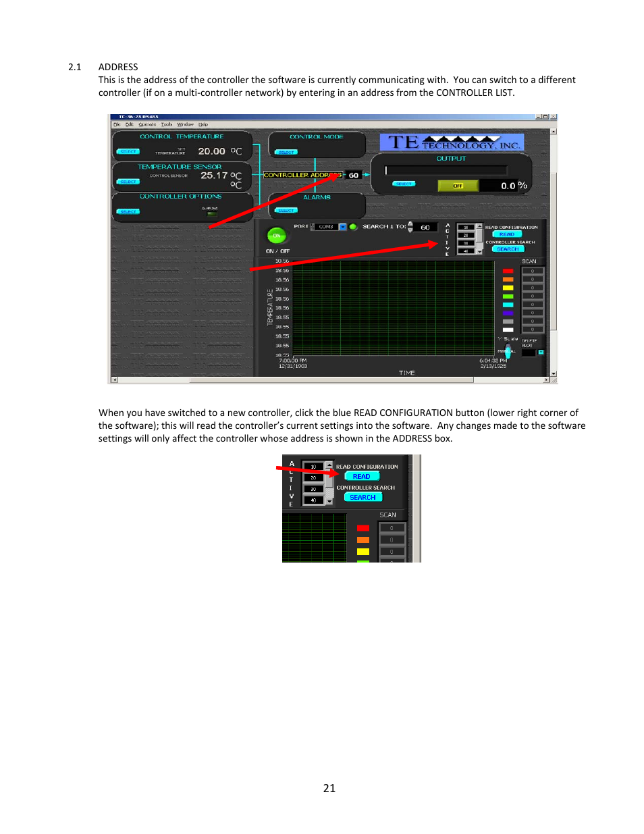This screenshot has height=834, width=644.
Task: Click the yellow swatch in the enlarged lower image
Action: [363, 552]
